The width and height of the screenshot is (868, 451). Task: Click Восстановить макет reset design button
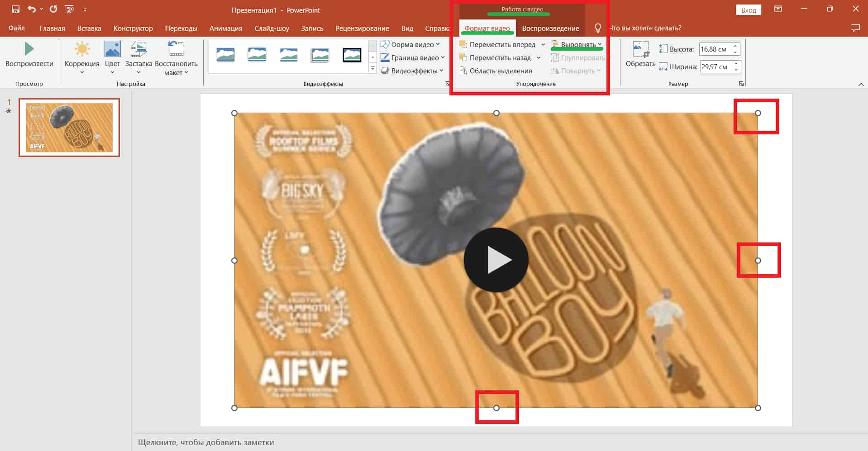coord(176,58)
